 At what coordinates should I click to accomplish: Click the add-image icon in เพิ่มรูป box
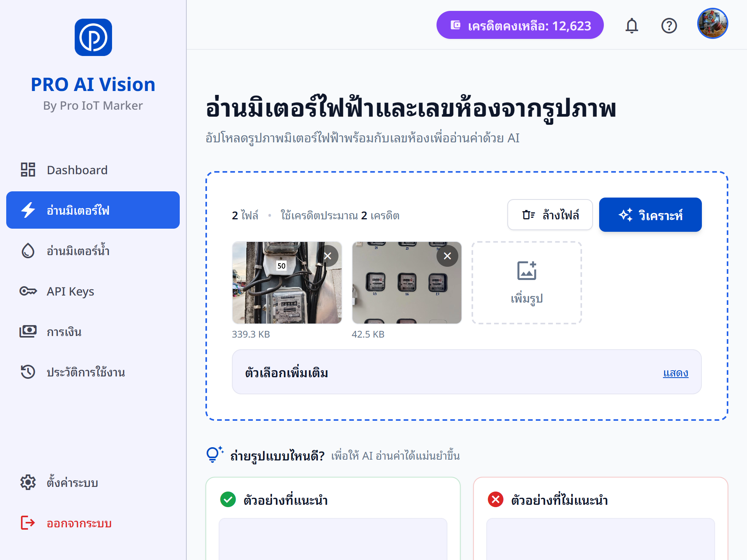[527, 271]
